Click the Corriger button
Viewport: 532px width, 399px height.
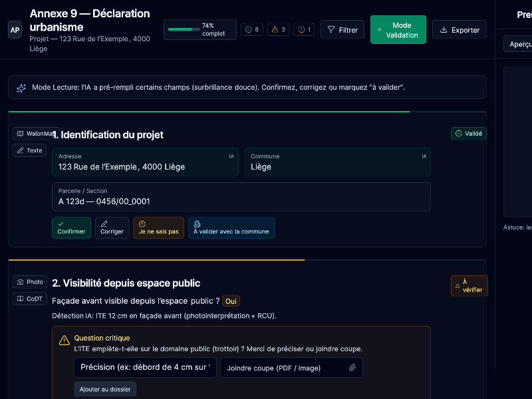tap(112, 227)
